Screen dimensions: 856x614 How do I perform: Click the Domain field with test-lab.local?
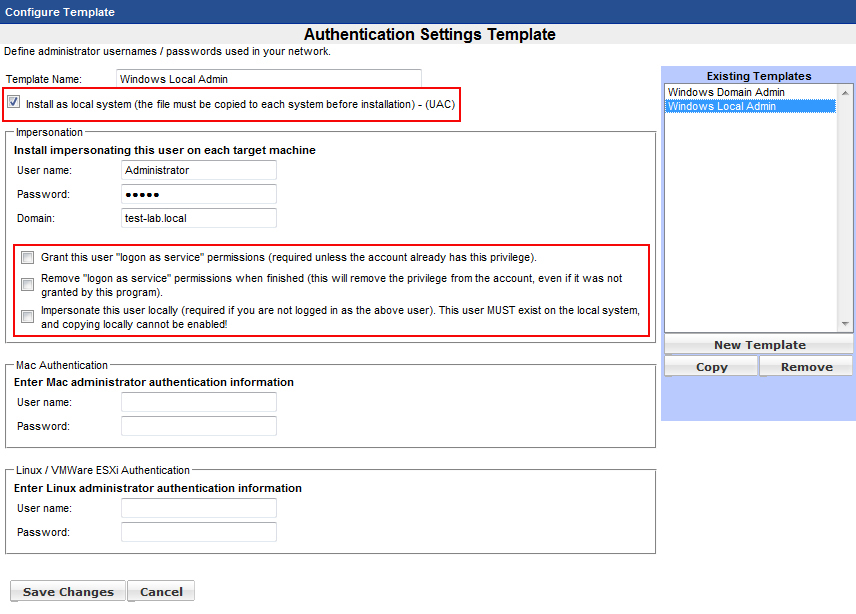[x=198, y=218]
